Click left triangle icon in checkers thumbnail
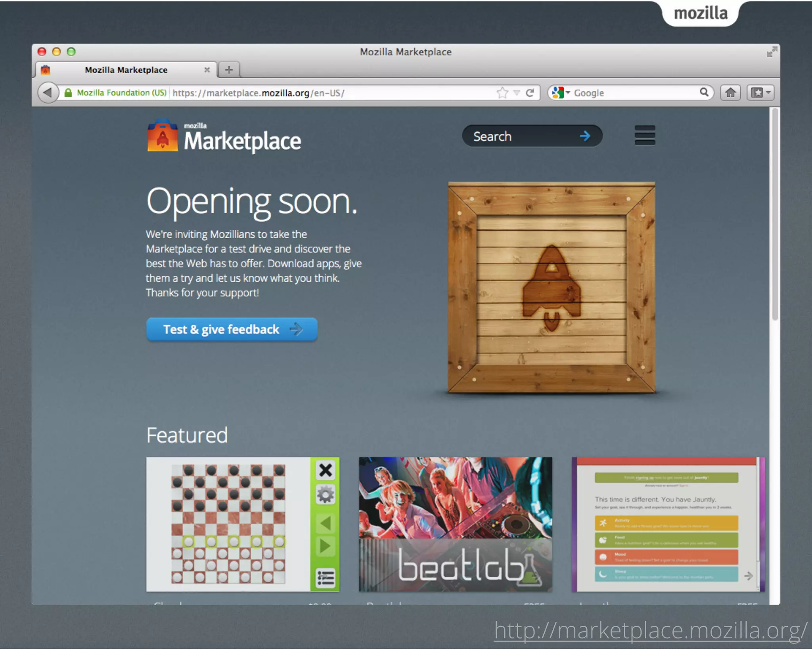Viewport: 812px width, 649px height. coord(326,523)
